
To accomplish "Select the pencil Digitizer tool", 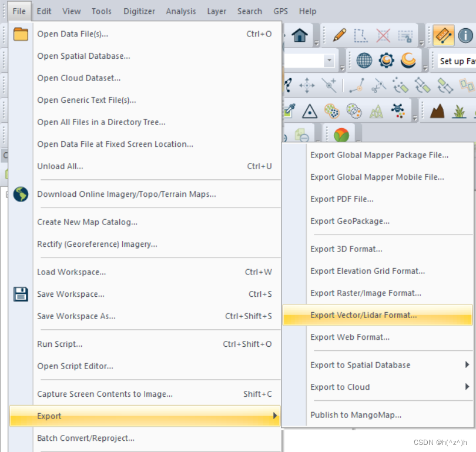I will 340,35.
